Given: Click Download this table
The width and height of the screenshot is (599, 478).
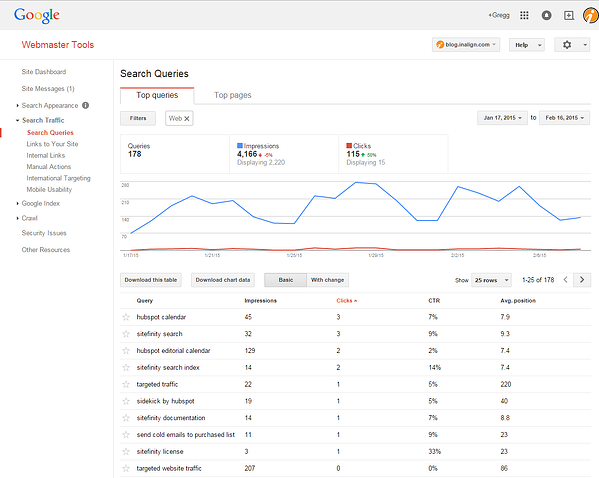Looking at the screenshot, I should coord(151,280).
